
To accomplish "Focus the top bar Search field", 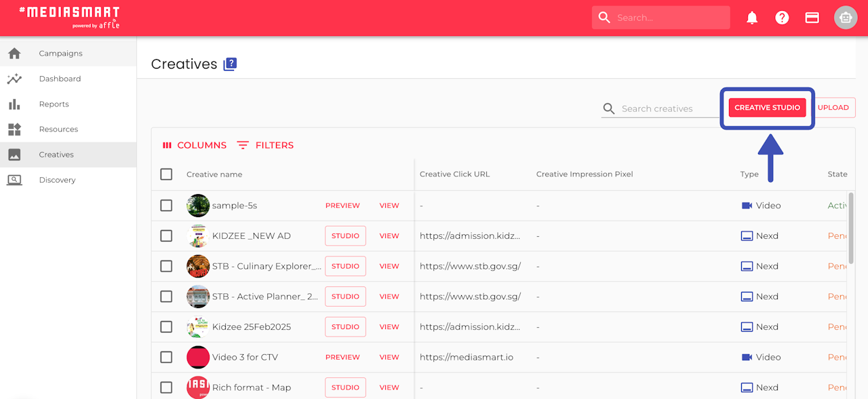I will tap(660, 18).
